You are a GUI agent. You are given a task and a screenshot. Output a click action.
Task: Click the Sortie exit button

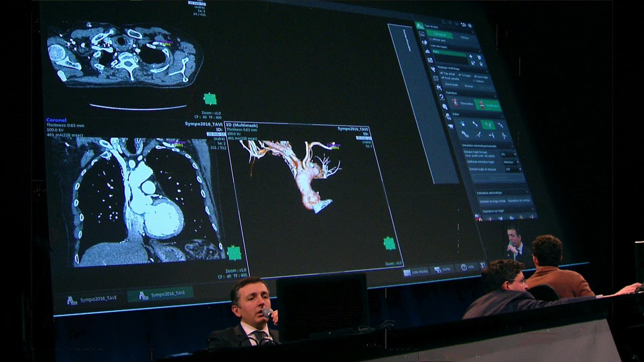443,269
